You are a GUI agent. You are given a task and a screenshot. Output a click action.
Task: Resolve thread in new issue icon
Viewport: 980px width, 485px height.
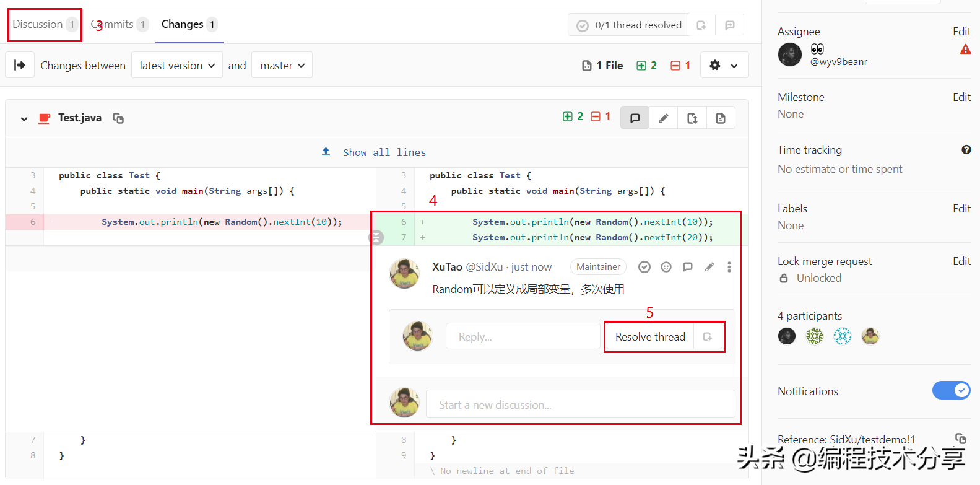[708, 337]
